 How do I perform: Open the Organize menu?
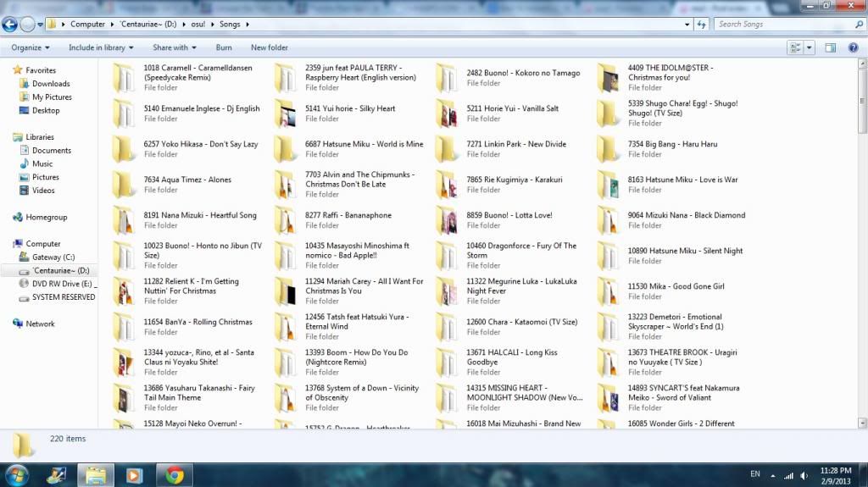[30, 47]
